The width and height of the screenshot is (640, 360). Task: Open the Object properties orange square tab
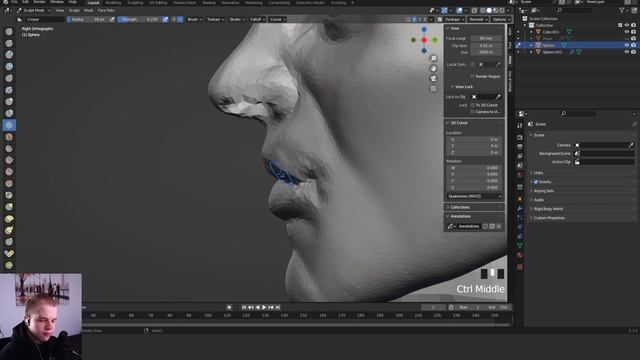pos(520,199)
